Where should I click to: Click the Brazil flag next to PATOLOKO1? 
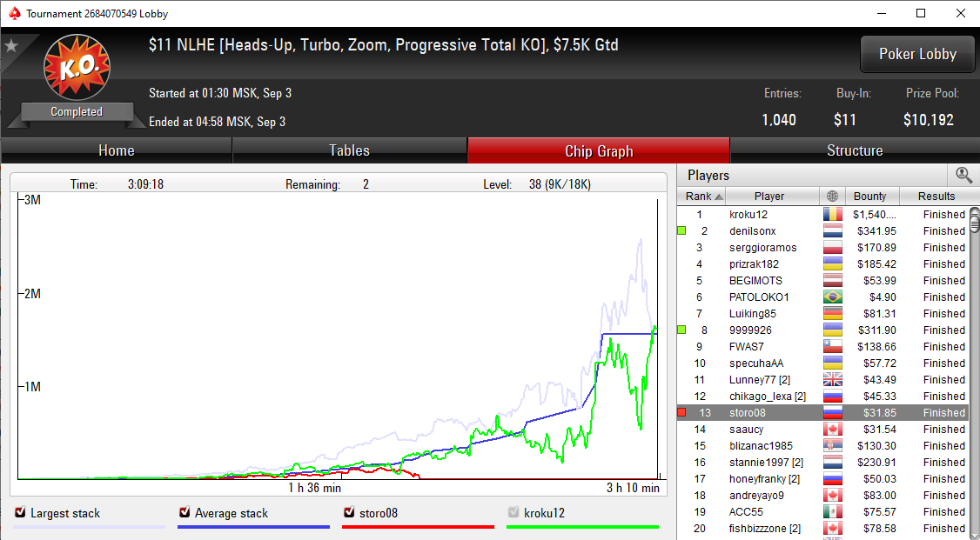832,297
